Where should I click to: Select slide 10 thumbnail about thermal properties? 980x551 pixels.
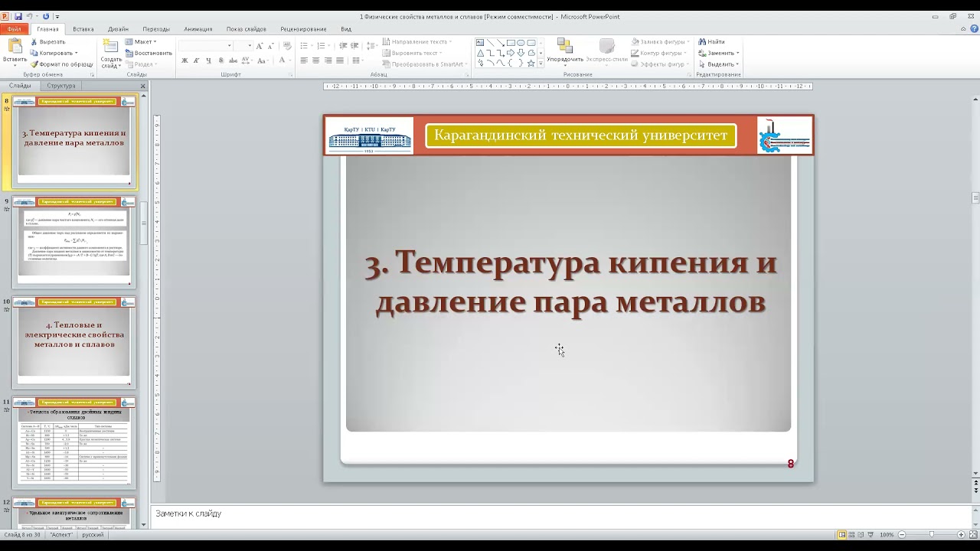[74, 341]
